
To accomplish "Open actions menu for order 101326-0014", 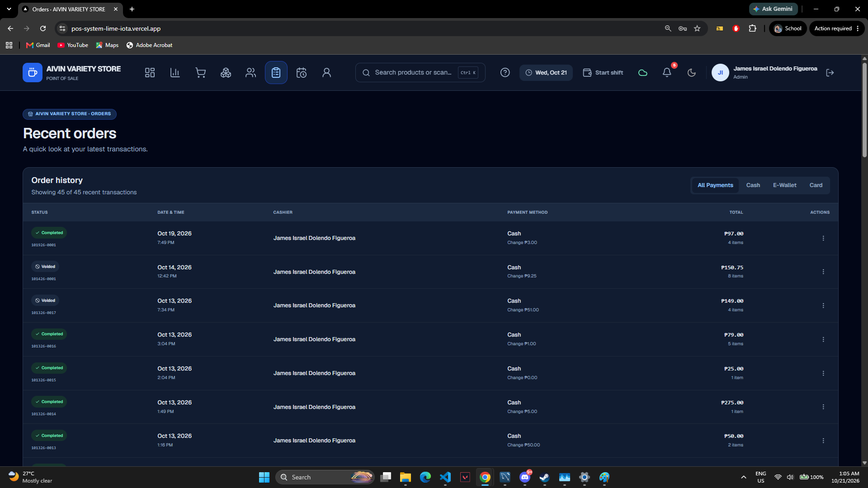I will (x=823, y=407).
